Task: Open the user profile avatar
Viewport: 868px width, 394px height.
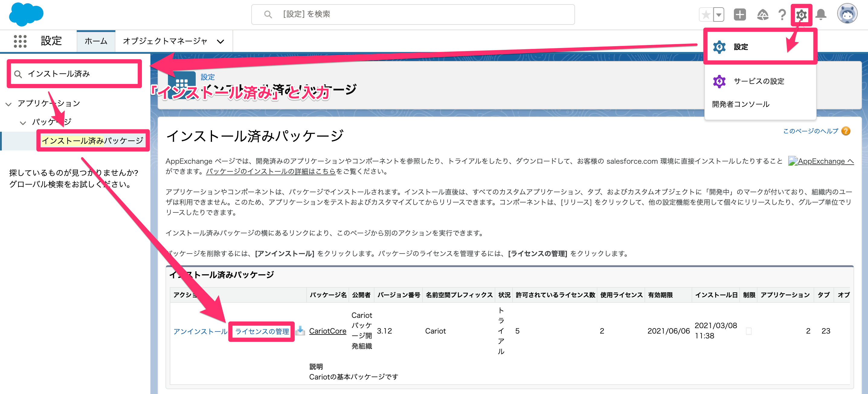Action: pyautogui.click(x=847, y=14)
